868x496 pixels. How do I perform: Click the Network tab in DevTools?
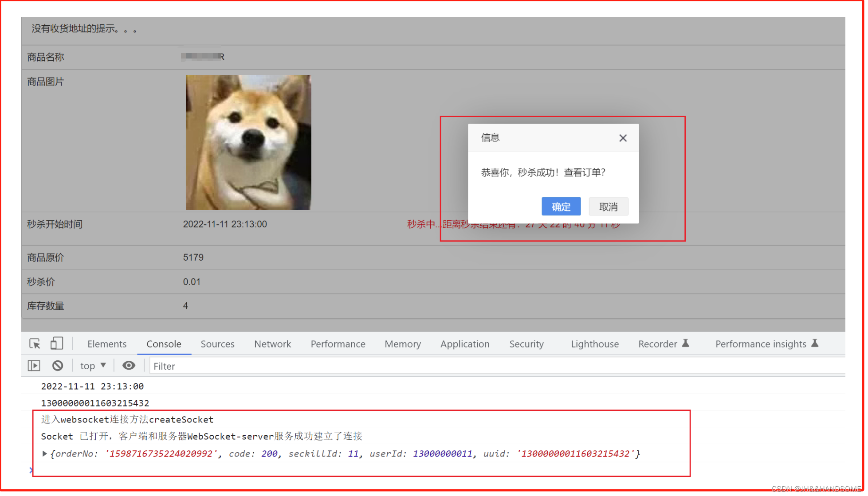(x=272, y=344)
